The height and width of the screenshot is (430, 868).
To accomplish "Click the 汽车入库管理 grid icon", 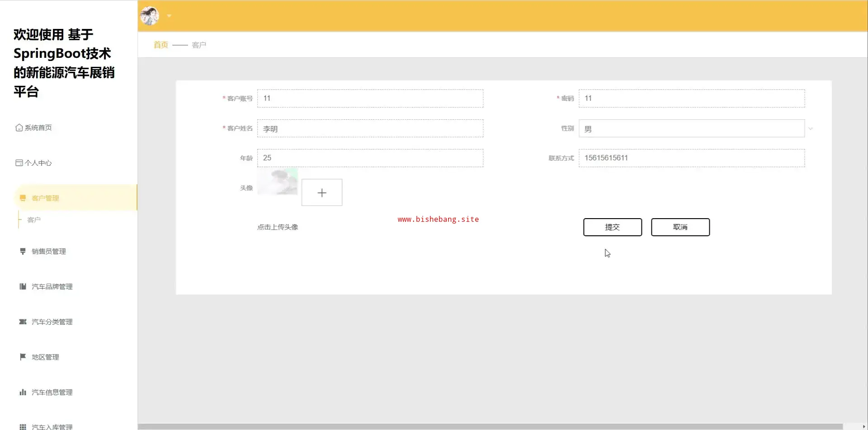I will click(23, 427).
